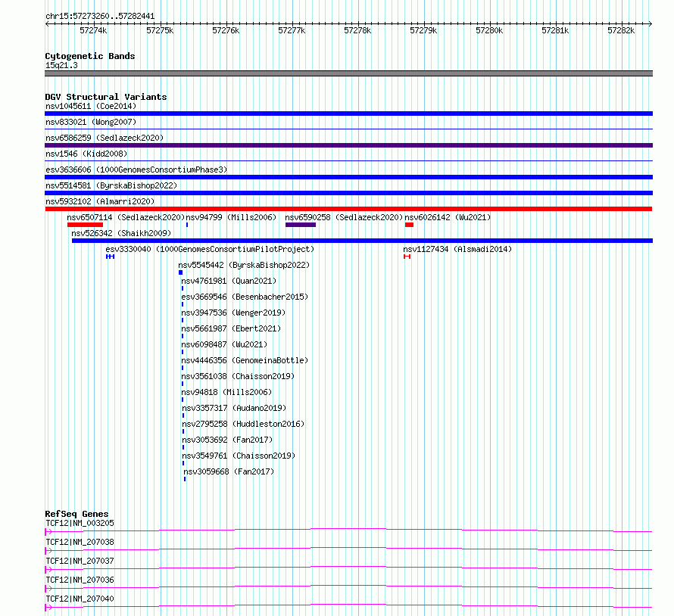Screen dimensions: 674x616
Task: Open nsv3059668 (Fan2017) label
Action: [x=229, y=471]
